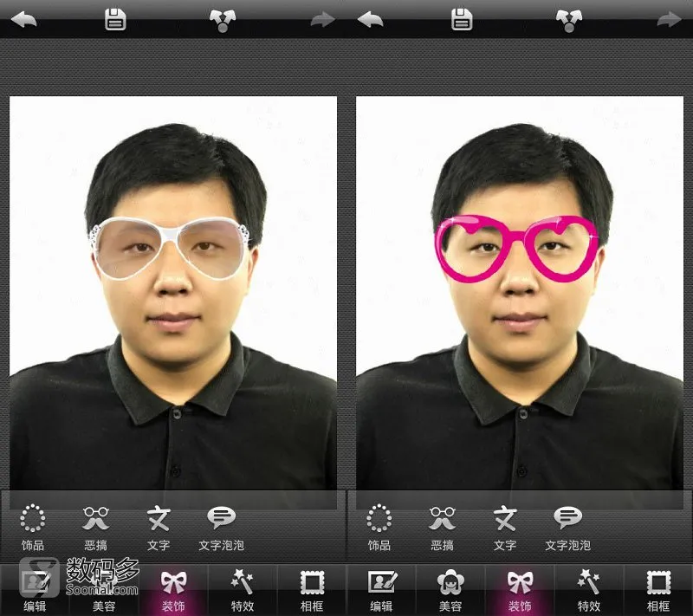Open 恶搞 glasses-mustache in right screenshot
The height and width of the screenshot is (616, 693).
tap(443, 528)
